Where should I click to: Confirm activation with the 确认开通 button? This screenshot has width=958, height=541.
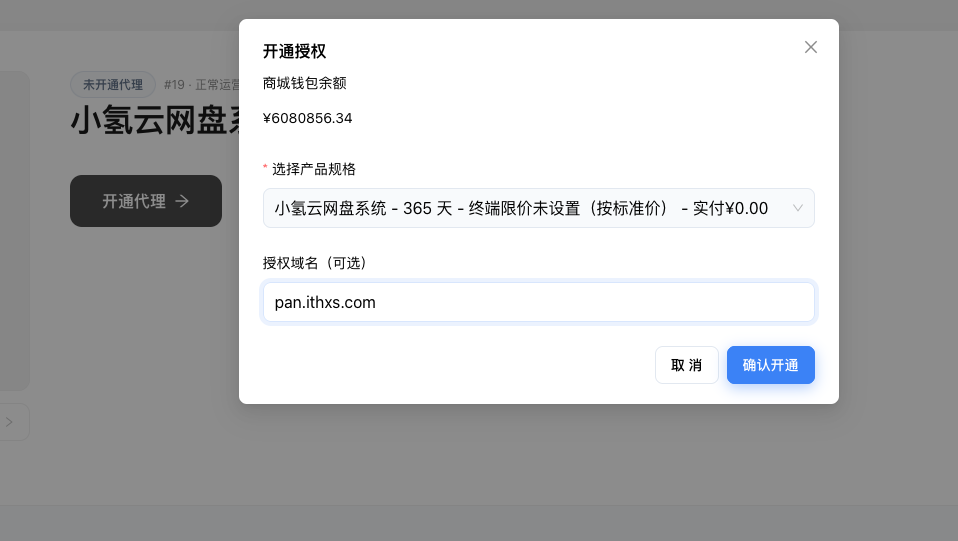770,365
